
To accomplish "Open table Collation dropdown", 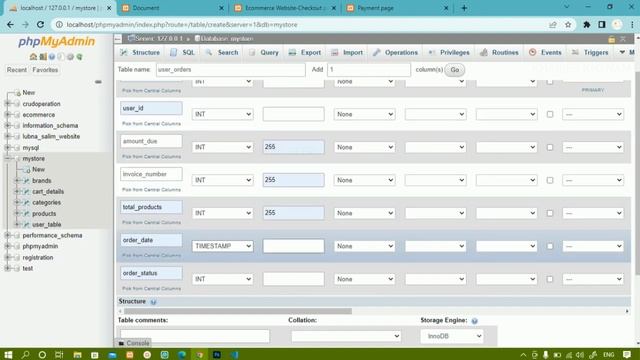I will (346, 336).
